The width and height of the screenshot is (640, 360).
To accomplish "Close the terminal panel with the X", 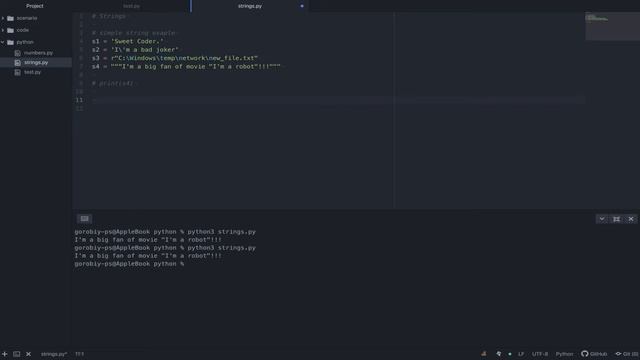I will click(631, 219).
